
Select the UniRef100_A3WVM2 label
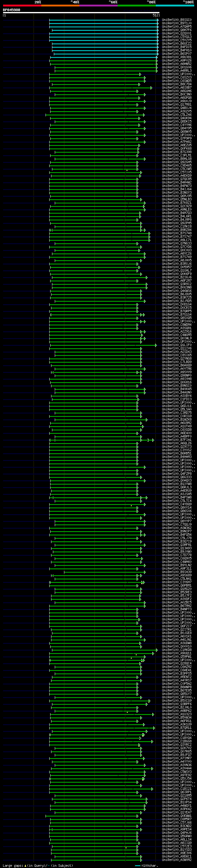[176, 860]
